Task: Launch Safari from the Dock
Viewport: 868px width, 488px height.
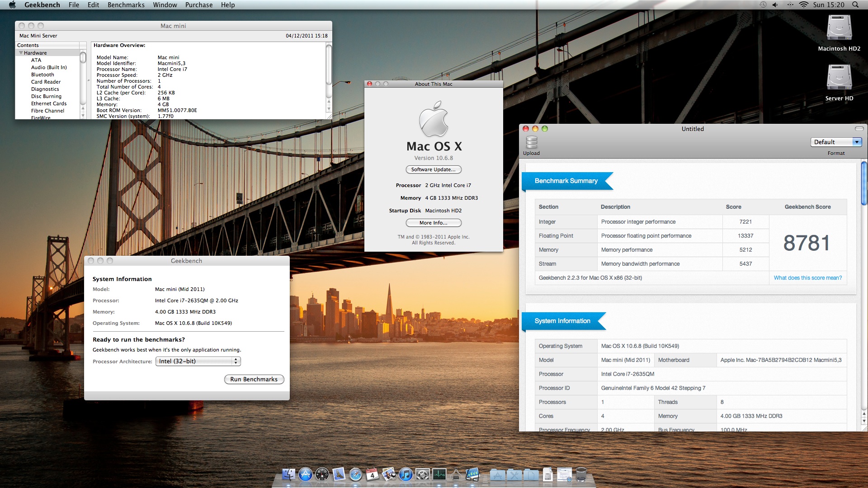Action: point(356,474)
